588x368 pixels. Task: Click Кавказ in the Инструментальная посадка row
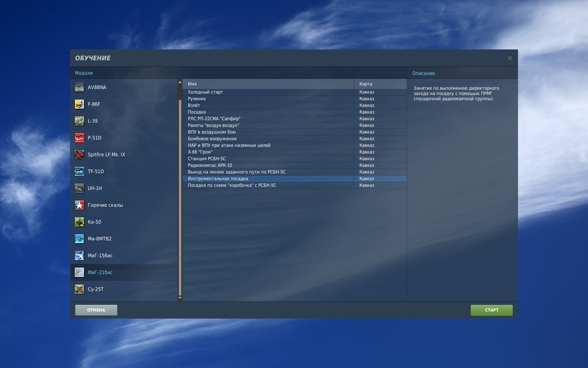(x=366, y=179)
